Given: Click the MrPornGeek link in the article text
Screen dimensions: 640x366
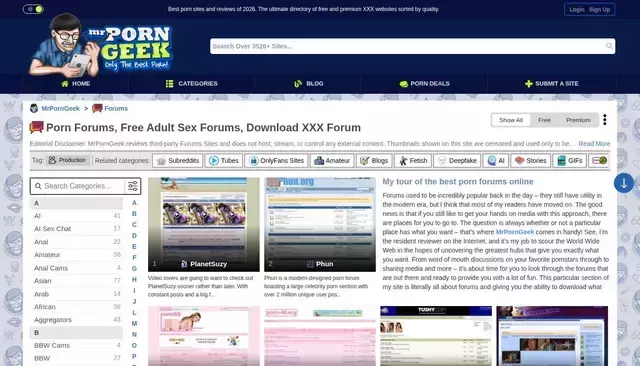Looking at the screenshot, I should tap(514, 232).
